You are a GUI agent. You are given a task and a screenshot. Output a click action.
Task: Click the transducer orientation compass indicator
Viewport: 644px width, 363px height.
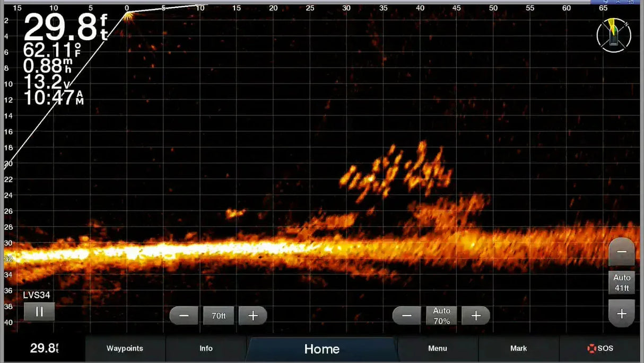(x=613, y=36)
